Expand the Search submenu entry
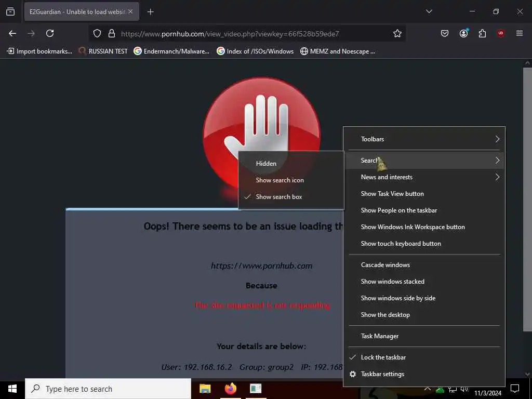Image resolution: width=532 pixels, height=399 pixels. pyautogui.click(x=424, y=161)
